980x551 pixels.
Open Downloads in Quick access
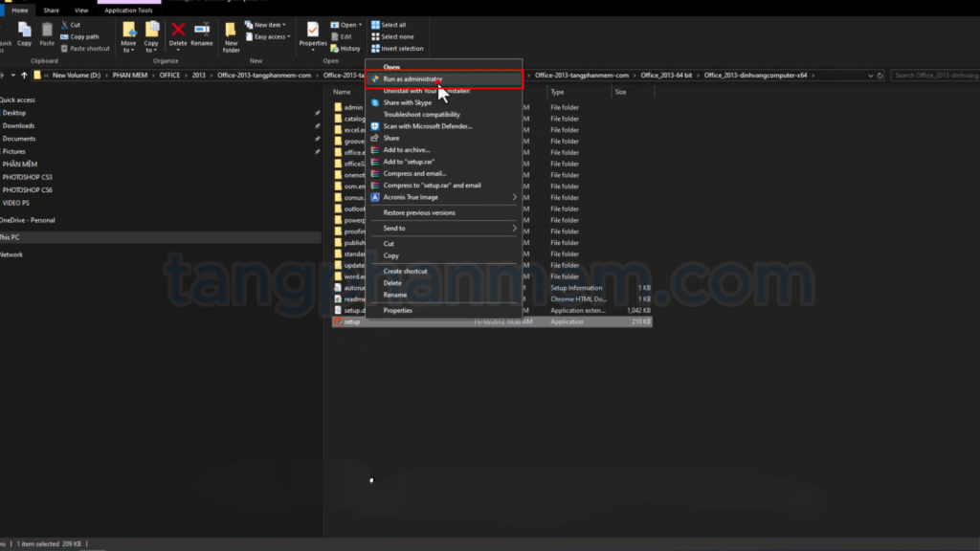[18, 125]
